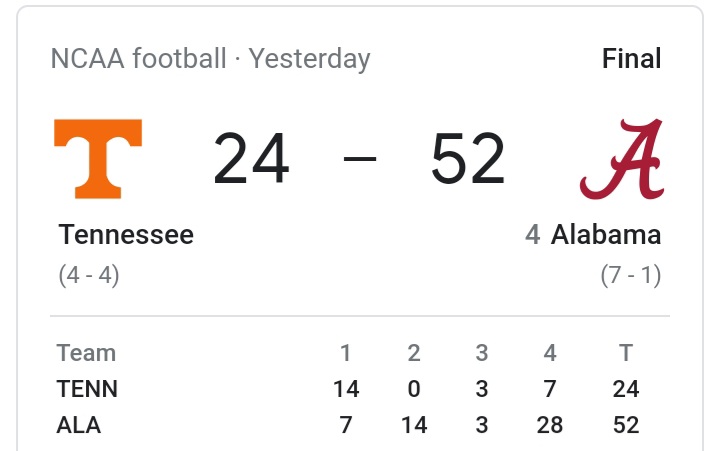
Task: Open the Tennessee team name link
Action: click(126, 235)
